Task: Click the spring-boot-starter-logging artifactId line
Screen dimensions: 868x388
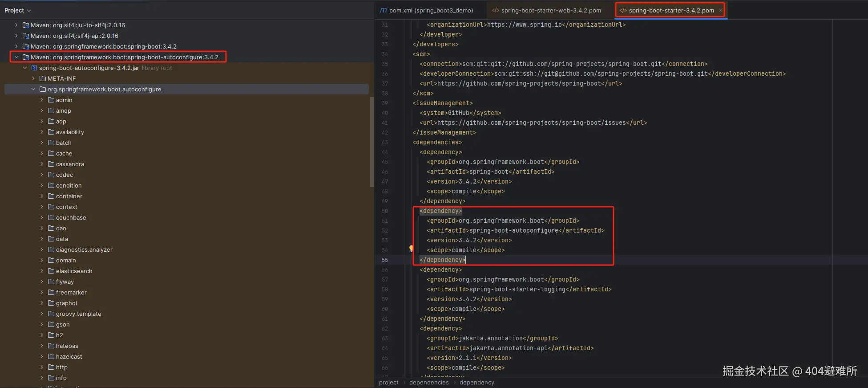Action: [x=519, y=290]
